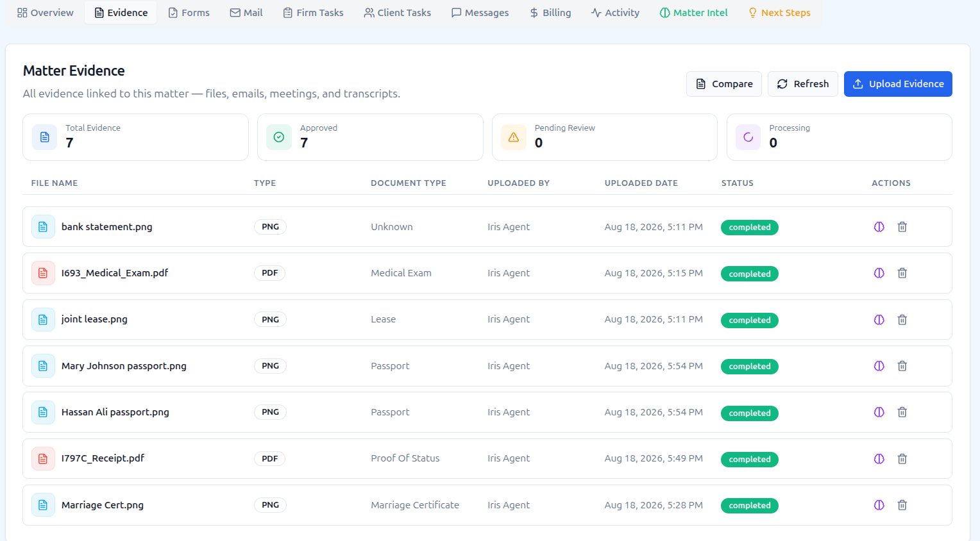Open the Forms tab

click(x=189, y=13)
